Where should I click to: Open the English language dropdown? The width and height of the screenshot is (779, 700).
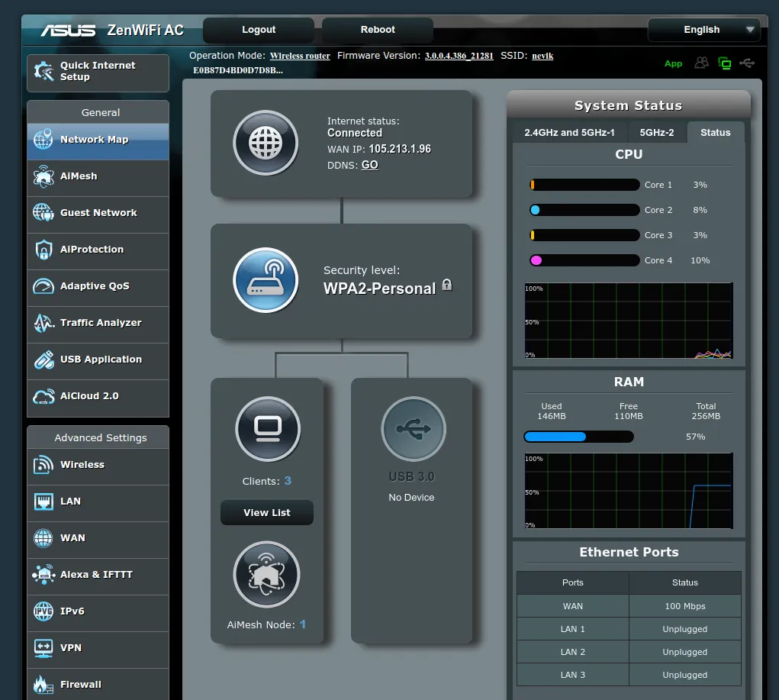704,30
